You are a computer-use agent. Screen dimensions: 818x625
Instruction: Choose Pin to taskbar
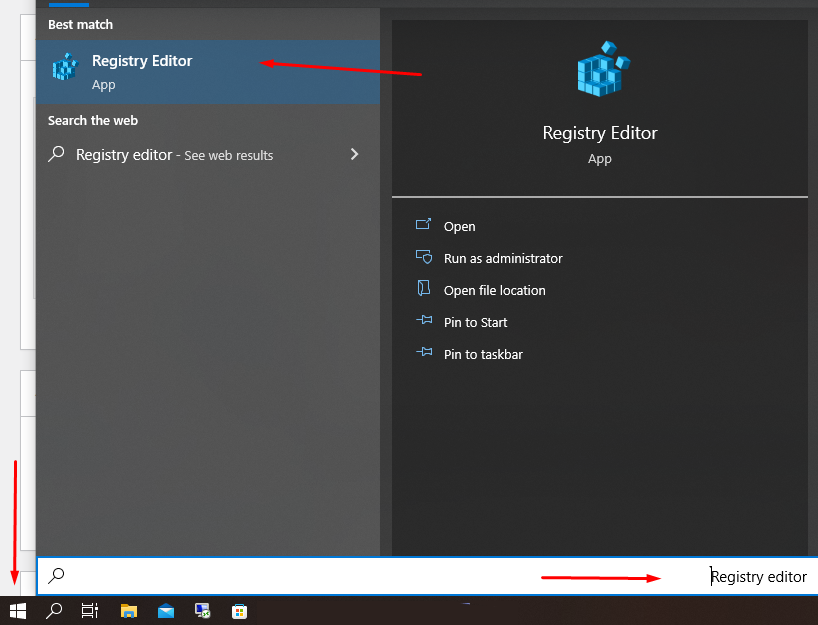pos(483,354)
